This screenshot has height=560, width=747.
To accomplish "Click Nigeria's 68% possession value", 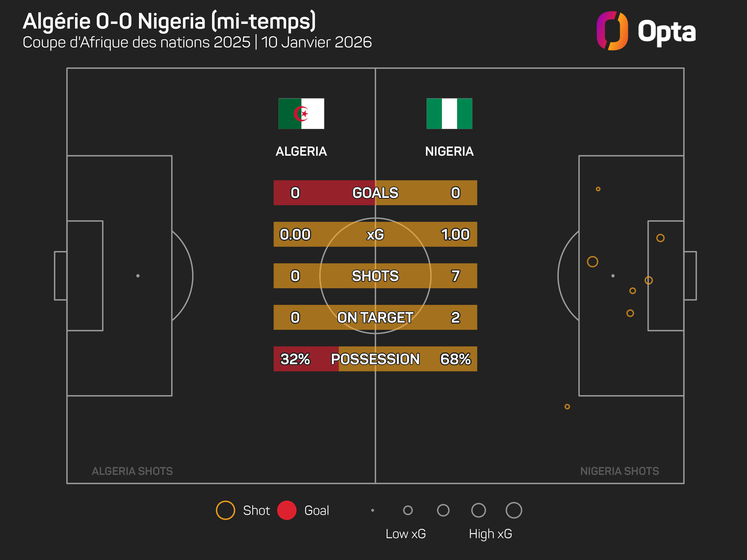I will 455,359.
